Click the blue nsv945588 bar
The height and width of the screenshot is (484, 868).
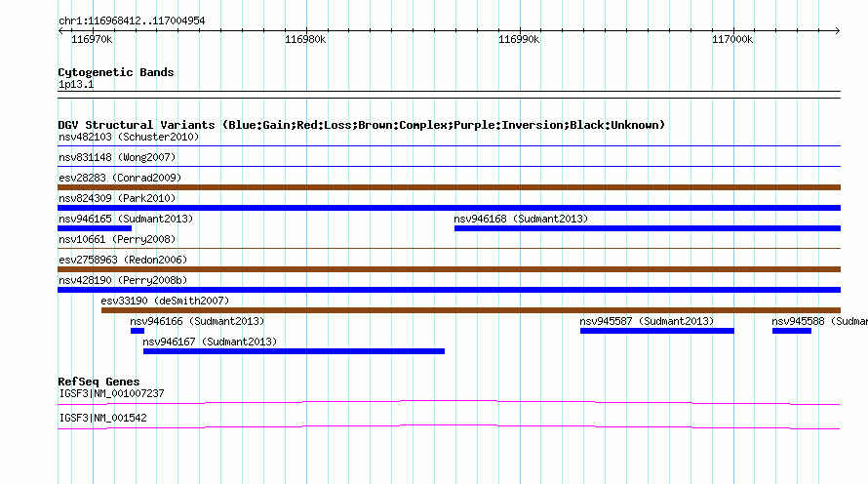pyautogui.click(x=792, y=331)
